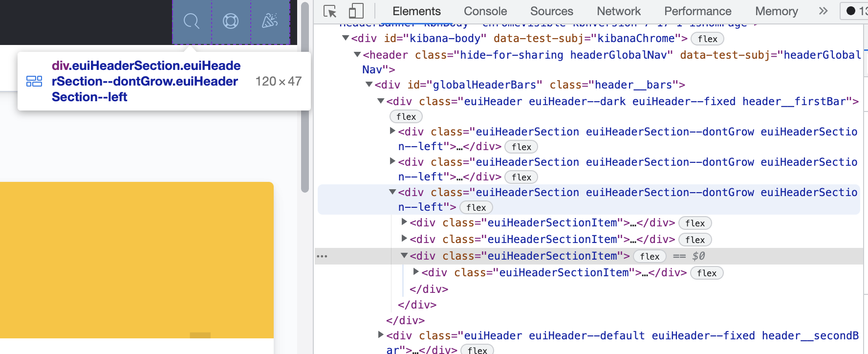Collapse the kibana-body div node
The image size is (868, 354).
[x=346, y=38]
